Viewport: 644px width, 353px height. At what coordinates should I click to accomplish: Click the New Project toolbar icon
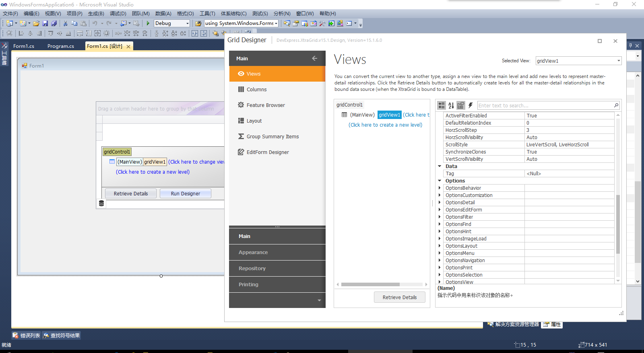[9, 23]
